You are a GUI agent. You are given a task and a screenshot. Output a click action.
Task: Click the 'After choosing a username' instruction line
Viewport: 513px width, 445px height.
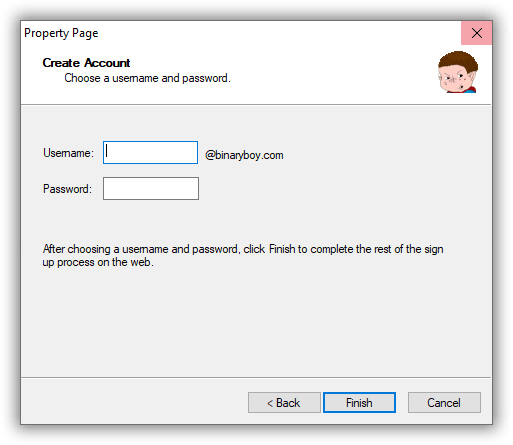click(243, 249)
